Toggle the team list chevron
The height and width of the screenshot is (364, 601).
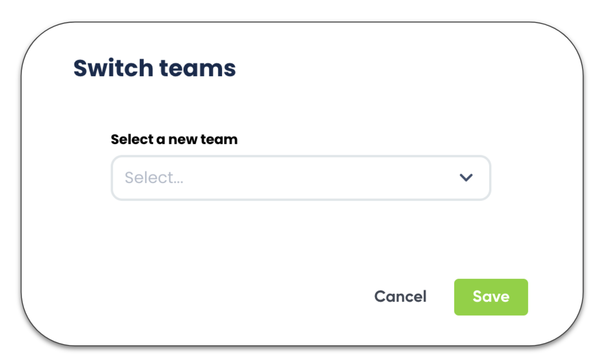[466, 178]
